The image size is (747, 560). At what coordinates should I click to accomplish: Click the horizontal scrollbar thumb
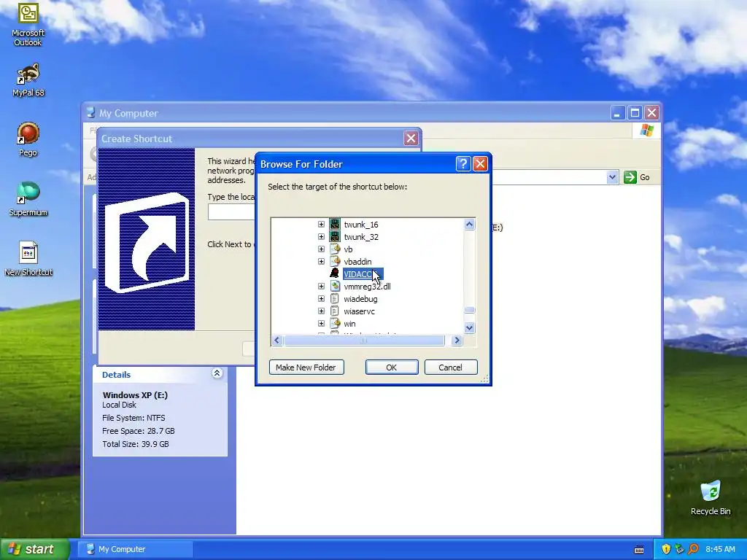point(364,340)
